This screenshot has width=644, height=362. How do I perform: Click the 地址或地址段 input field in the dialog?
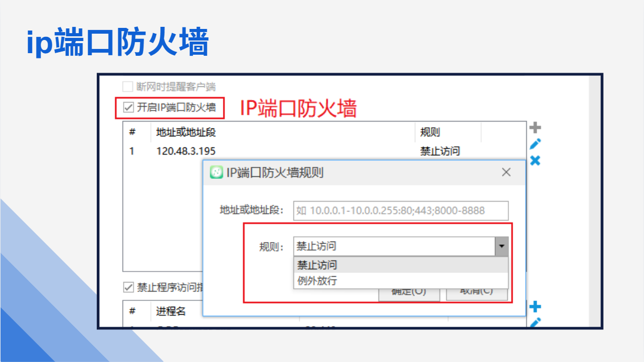click(401, 210)
